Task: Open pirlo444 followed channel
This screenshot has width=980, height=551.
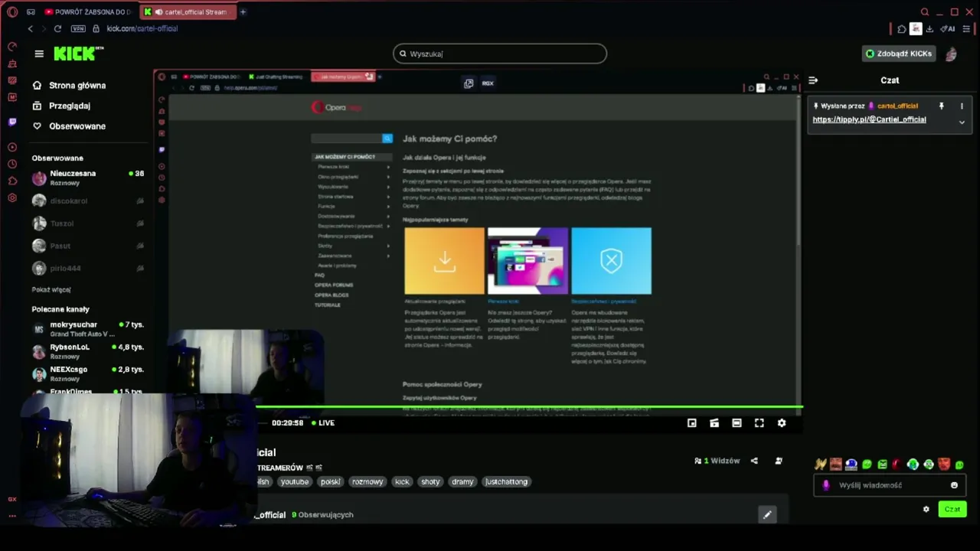Action: pyautogui.click(x=88, y=269)
